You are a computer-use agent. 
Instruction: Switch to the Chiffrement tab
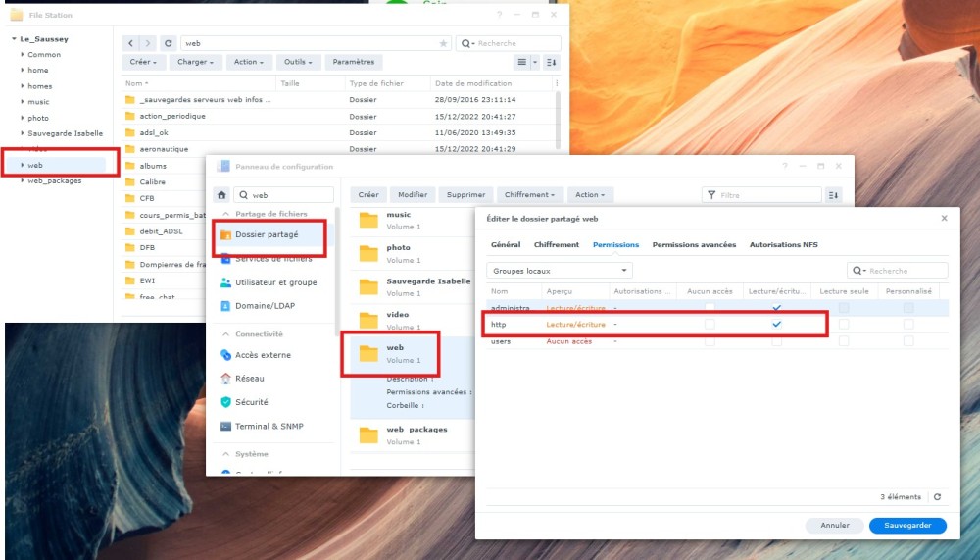coord(557,244)
